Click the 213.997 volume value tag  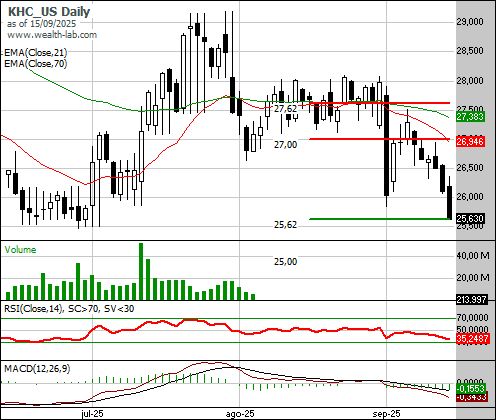coord(471,300)
